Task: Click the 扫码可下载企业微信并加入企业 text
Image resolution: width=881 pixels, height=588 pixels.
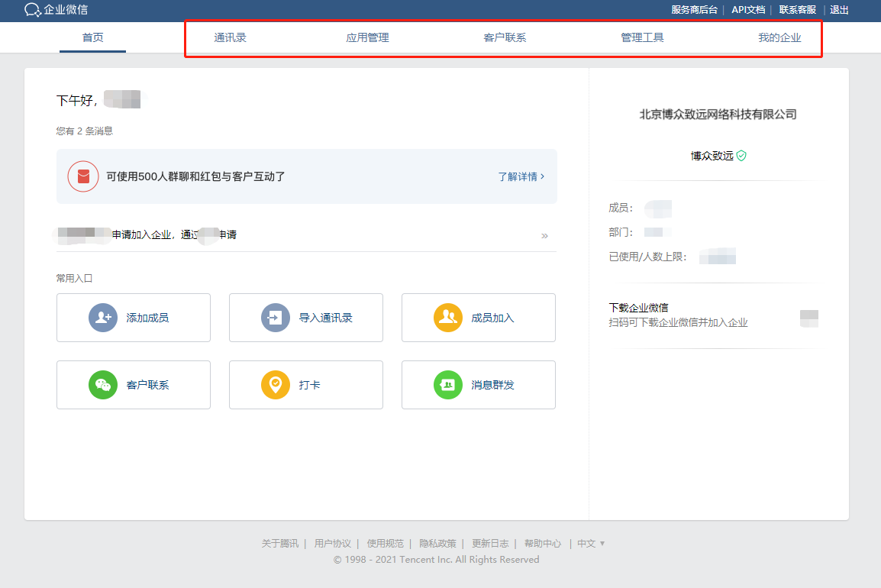Action: tap(678, 323)
